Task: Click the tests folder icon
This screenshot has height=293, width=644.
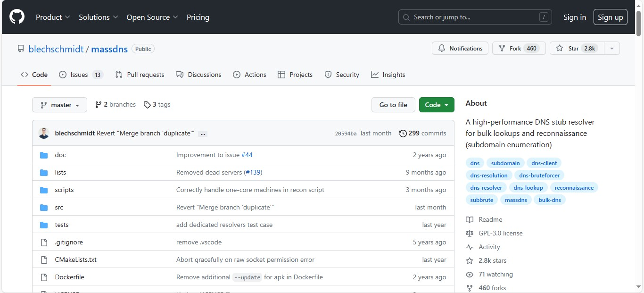Action: (x=44, y=225)
